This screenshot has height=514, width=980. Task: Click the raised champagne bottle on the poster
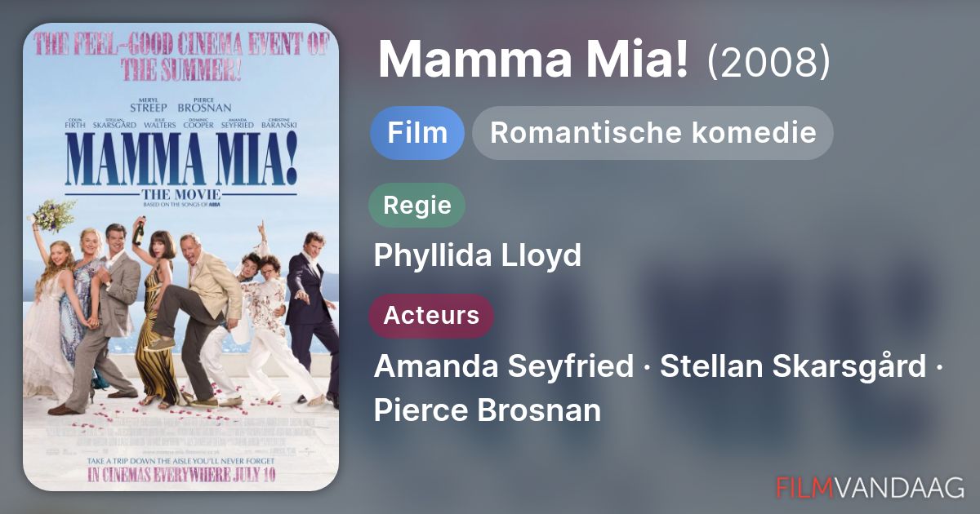140,231
